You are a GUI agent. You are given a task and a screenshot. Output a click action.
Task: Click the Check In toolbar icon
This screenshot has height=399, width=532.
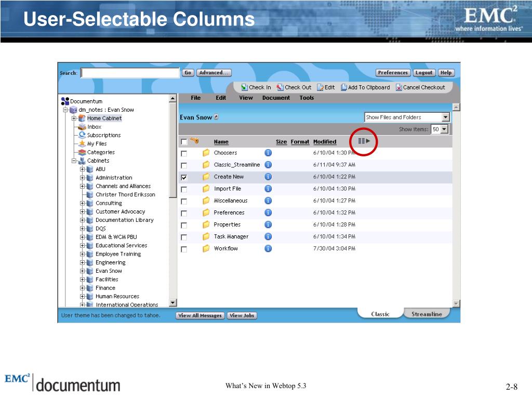pyautogui.click(x=244, y=87)
